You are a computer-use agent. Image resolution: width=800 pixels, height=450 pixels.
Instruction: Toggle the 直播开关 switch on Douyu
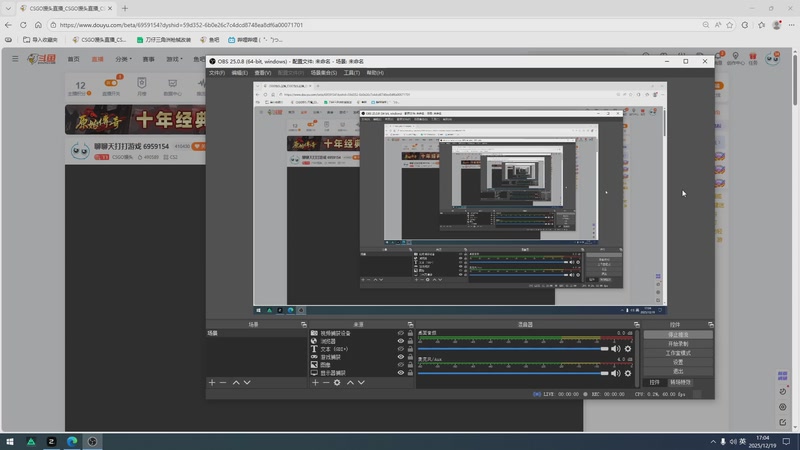point(111,83)
